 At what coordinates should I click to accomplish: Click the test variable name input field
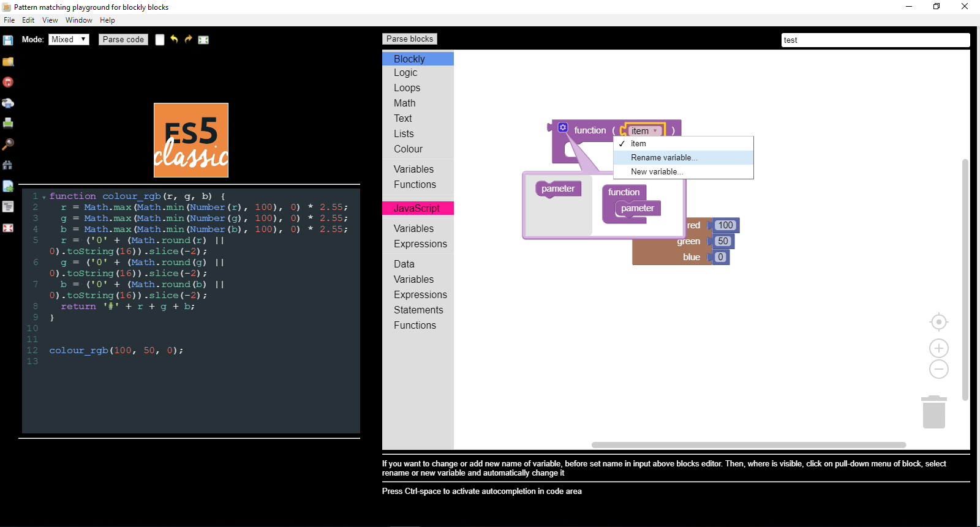click(x=876, y=40)
